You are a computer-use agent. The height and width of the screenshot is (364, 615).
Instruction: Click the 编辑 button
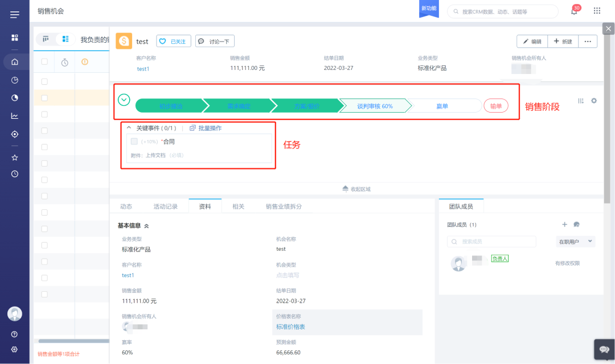[x=532, y=41]
